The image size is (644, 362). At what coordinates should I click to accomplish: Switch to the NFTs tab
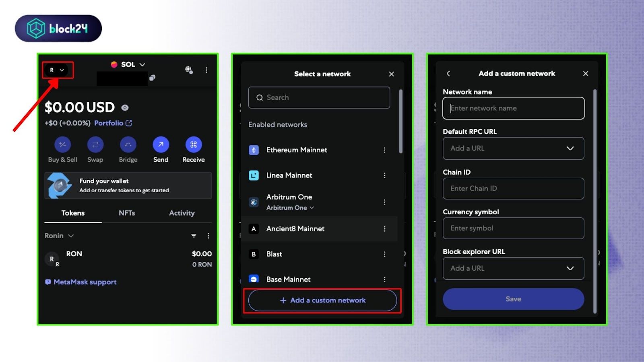tap(127, 213)
